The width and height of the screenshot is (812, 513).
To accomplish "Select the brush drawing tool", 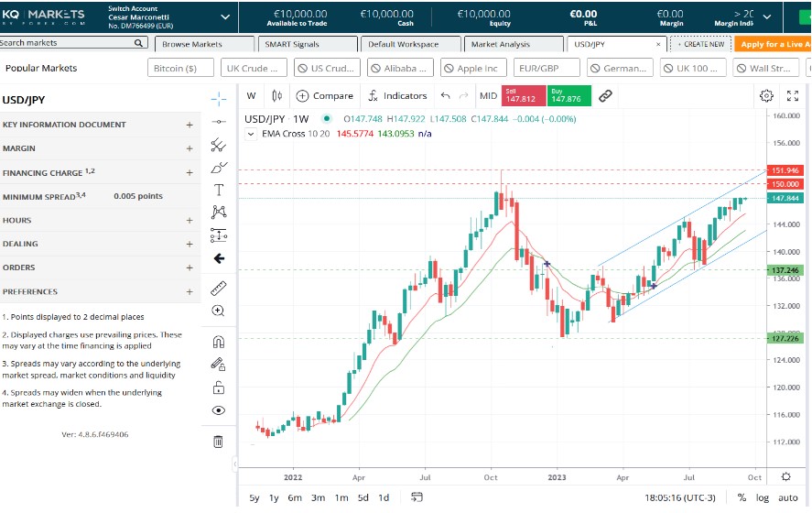I will [219, 168].
